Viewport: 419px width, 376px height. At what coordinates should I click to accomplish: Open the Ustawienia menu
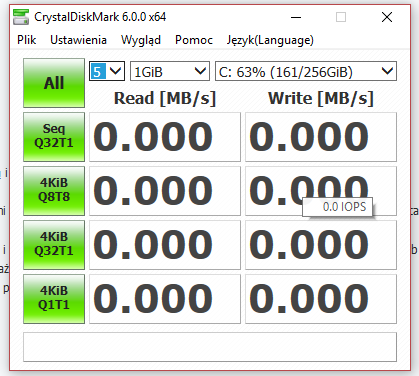click(78, 40)
